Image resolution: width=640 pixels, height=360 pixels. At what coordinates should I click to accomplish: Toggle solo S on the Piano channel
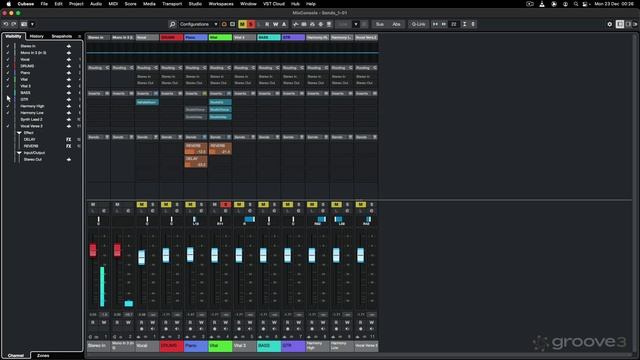tap(201, 204)
